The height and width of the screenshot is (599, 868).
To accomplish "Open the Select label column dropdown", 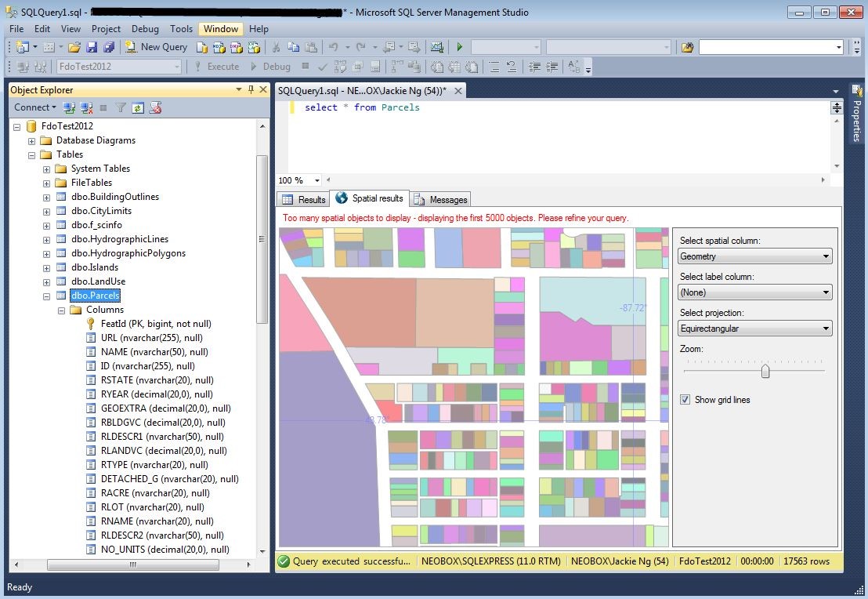I will [755, 292].
